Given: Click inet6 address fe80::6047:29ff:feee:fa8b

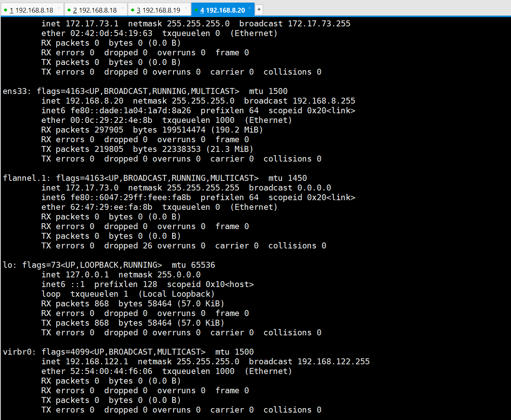Looking at the screenshot, I should [131, 198].
